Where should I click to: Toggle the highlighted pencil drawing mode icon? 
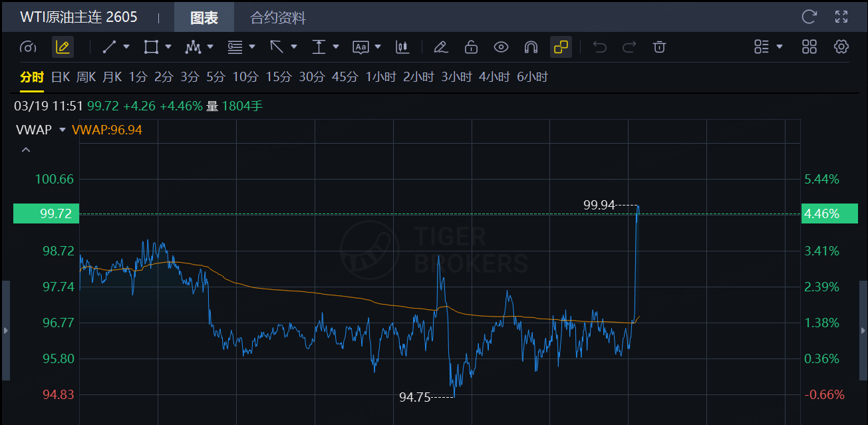point(63,47)
